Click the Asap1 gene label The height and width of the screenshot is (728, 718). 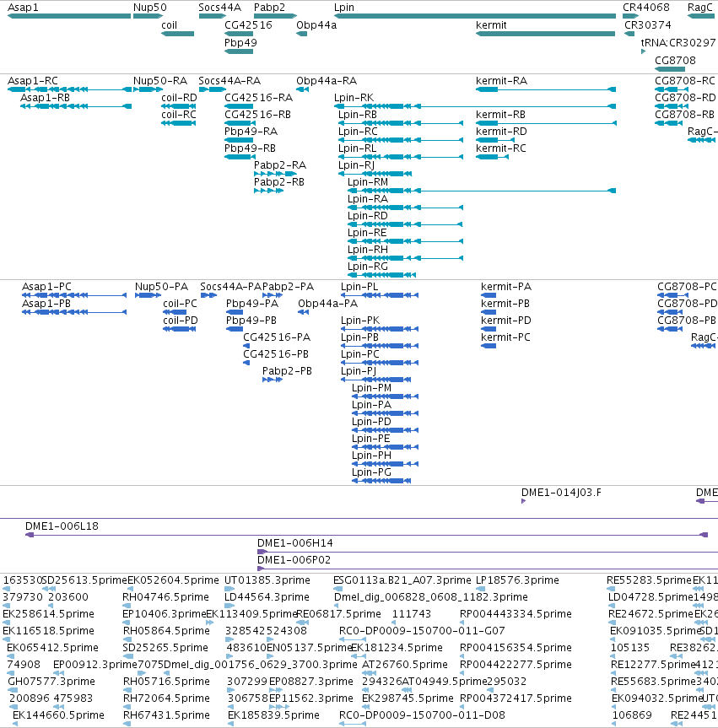click(x=24, y=8)
